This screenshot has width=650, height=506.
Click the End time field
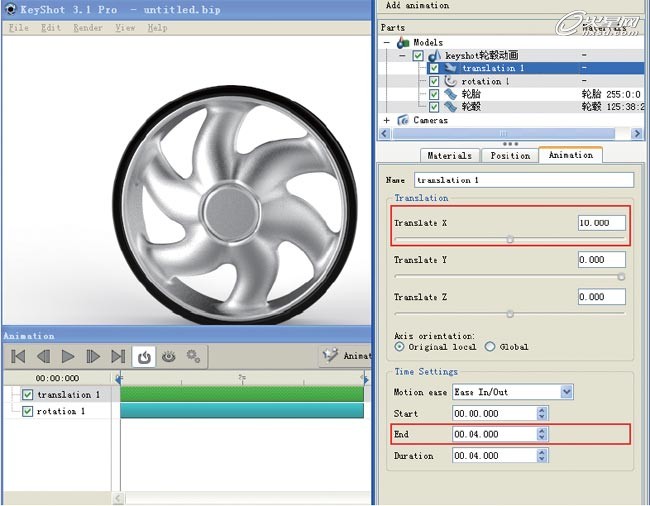(495, 434)
